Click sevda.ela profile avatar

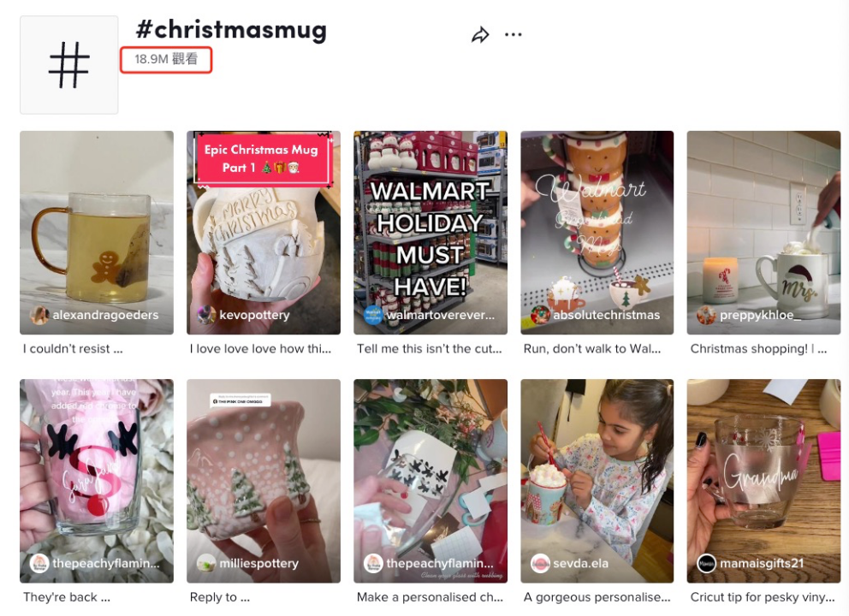(540, 563)
